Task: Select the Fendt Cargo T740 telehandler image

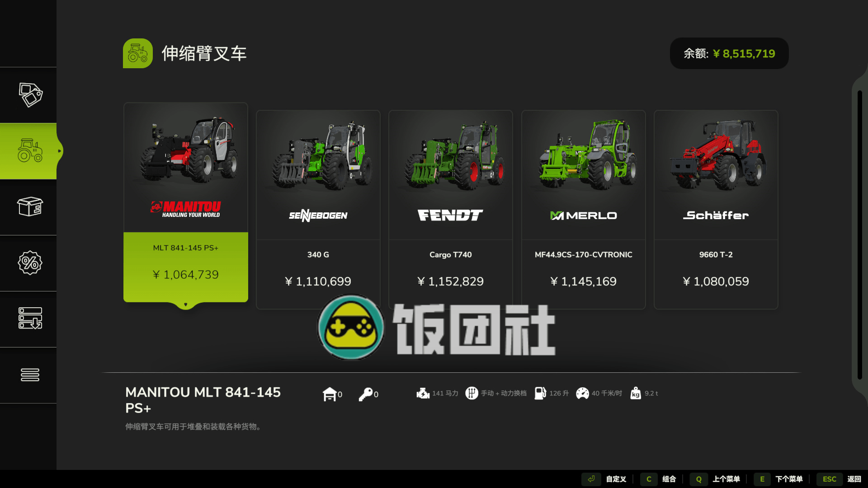Action: pyautogui.click(x=454, y=156)
